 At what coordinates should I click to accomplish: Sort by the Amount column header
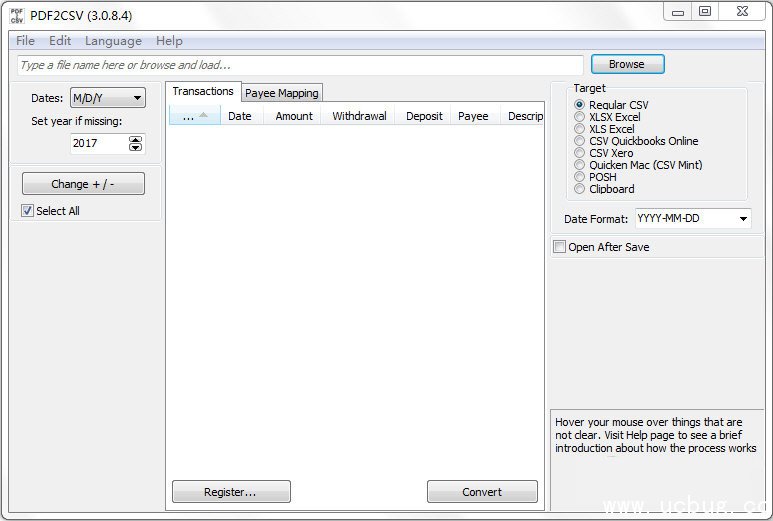click(x=294, y=116)
